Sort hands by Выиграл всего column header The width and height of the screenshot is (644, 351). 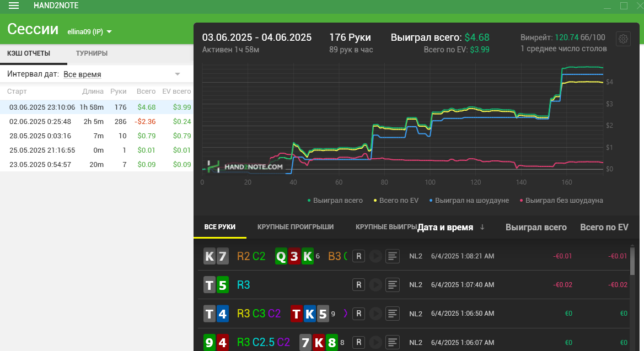[x=536, y=227]
